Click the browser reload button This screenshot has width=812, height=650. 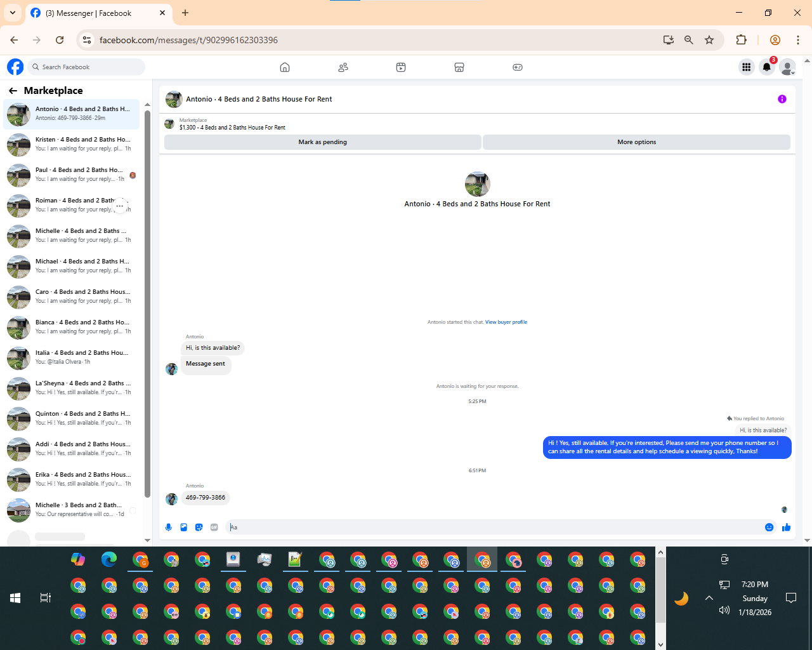pos(60,40)
